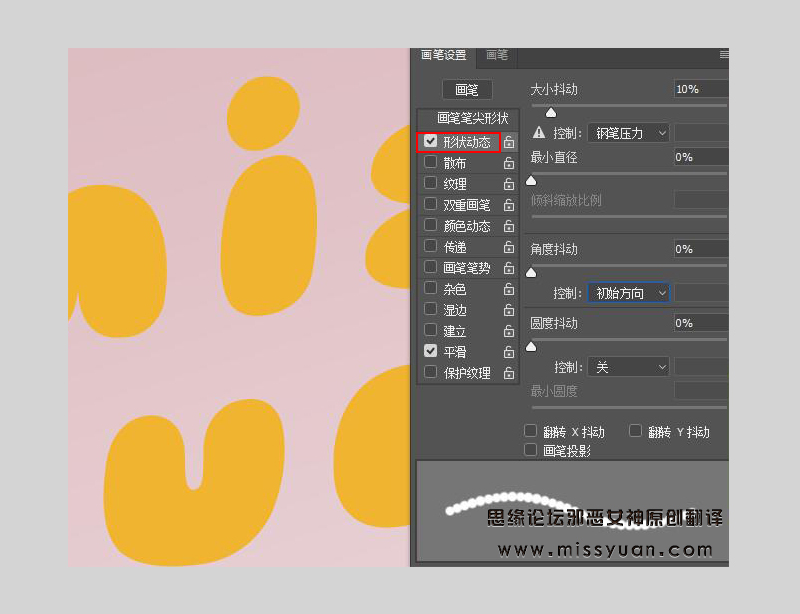The width and height of the screenshot is (800, 614).
Task: Lock the 双重画笔 option
Action: 508,204
